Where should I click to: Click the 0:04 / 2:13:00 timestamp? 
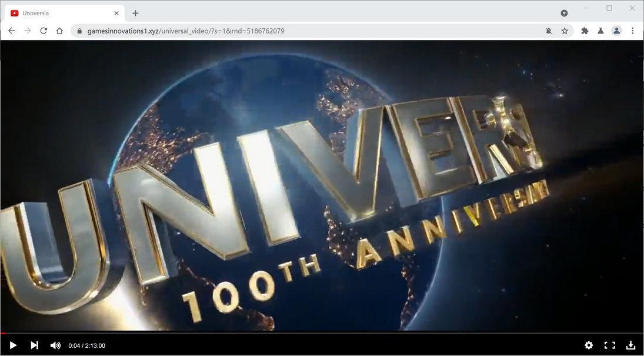coord(86,346)
